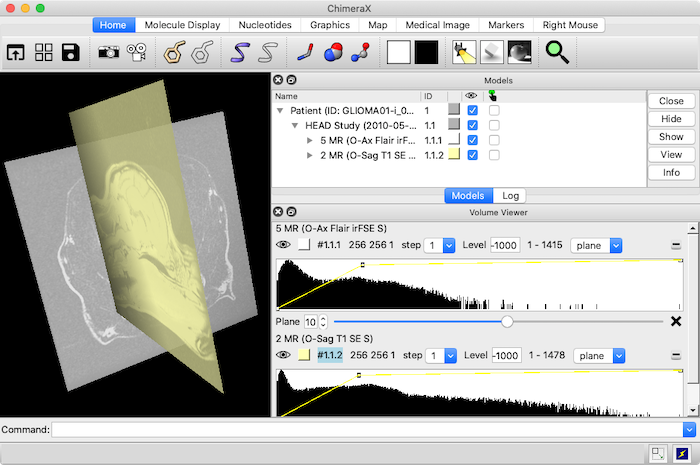
Task: Click the yellow color swatch of 2 MR volume
Action: point(303,355)
